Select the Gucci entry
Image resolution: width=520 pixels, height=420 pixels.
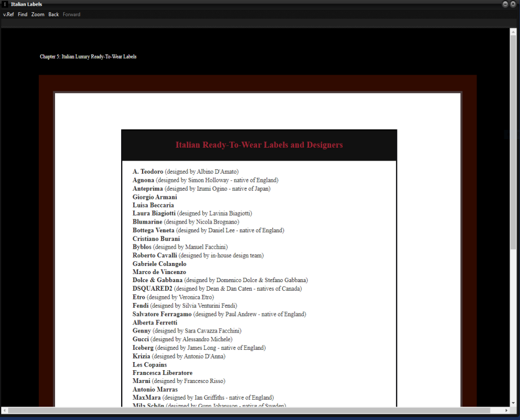[x=183, y=339]
